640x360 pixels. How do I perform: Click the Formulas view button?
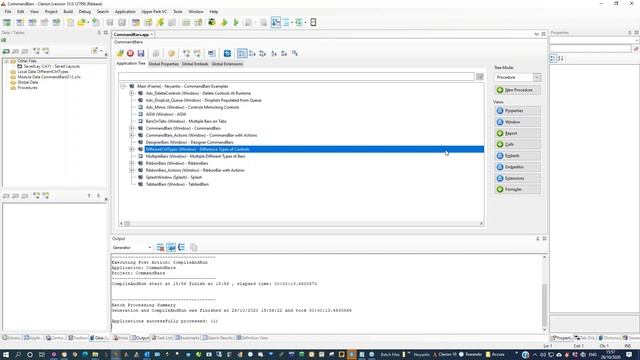pos(518,189)
